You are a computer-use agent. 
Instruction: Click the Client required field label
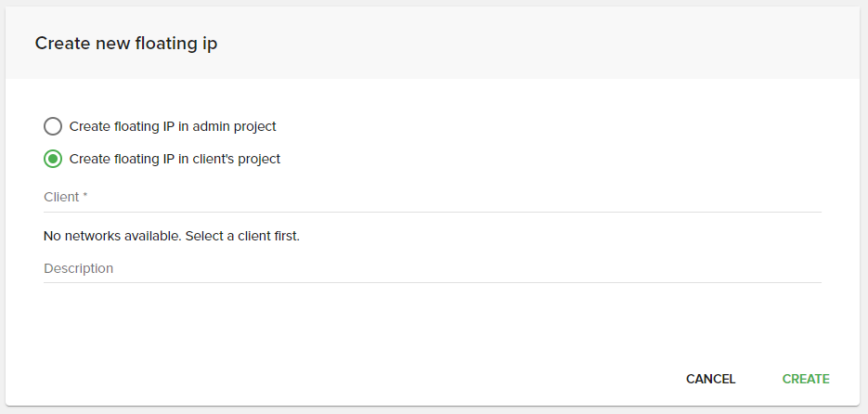tap(61, 198)
